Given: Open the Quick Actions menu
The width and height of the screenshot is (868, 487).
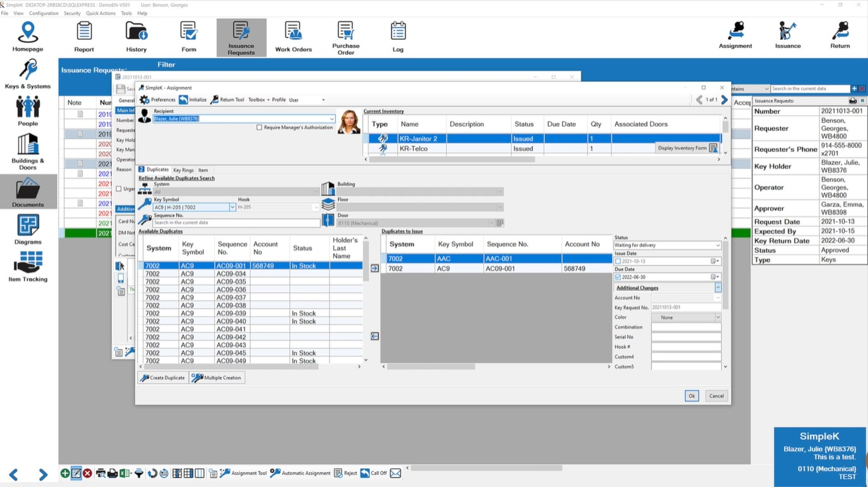Looking at the screenshot, I should [x=100, y=13].
